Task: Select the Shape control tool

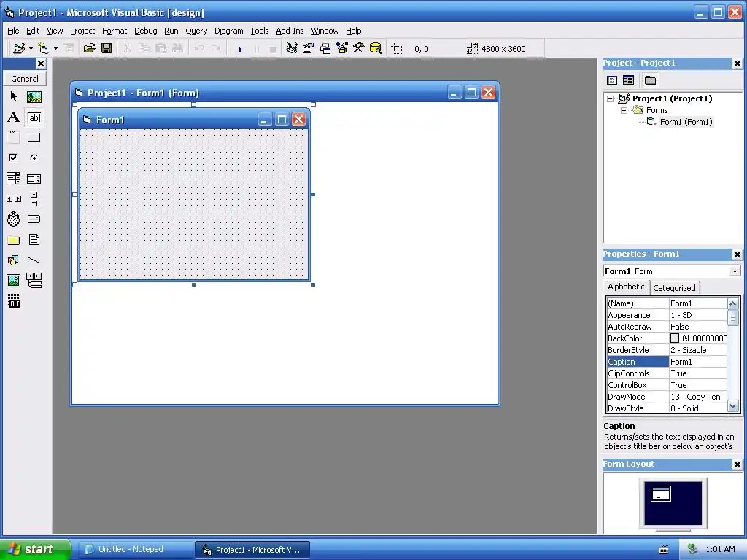Action: (13, 260)
